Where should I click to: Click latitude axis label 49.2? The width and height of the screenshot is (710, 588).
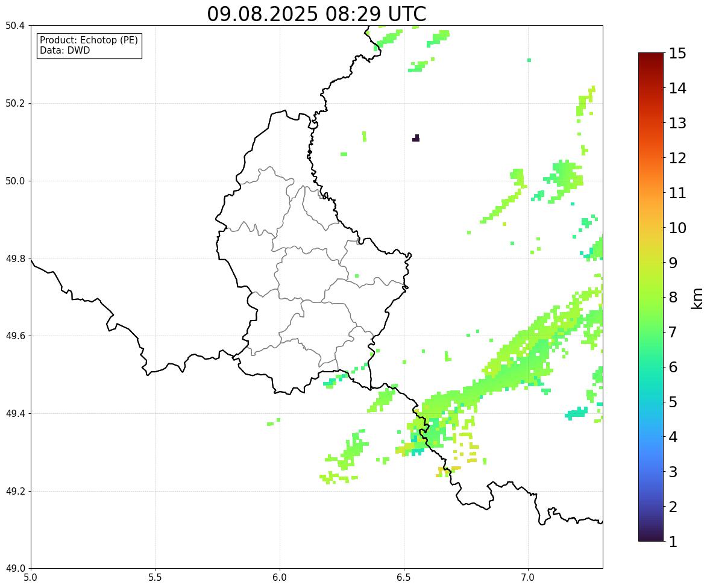point(15,491)
